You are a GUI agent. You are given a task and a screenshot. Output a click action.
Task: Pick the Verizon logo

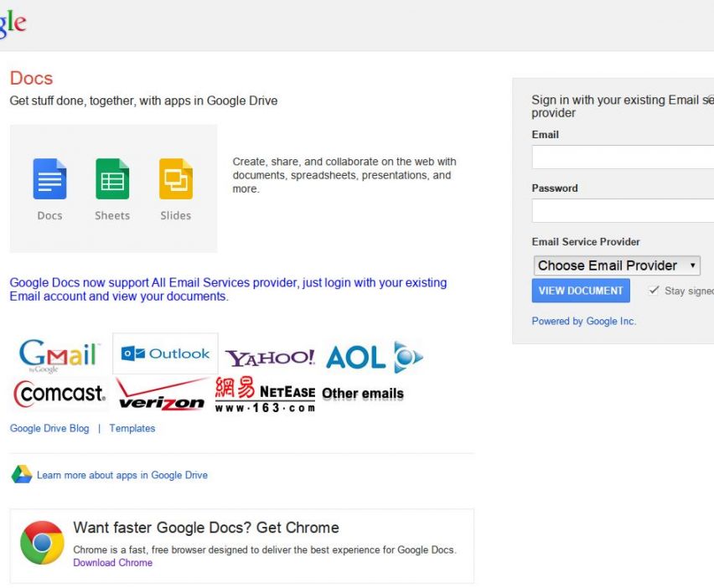coord(161,395)
